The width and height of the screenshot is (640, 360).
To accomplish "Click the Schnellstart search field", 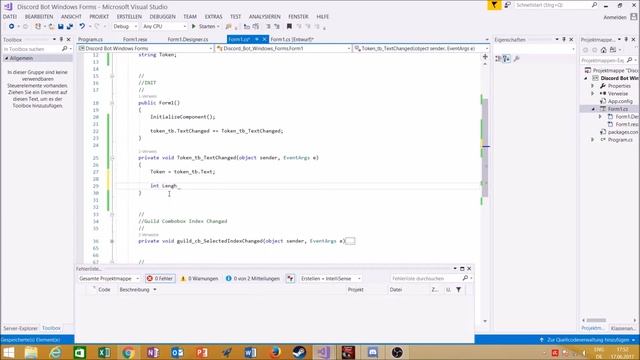I will click(552, 5).
